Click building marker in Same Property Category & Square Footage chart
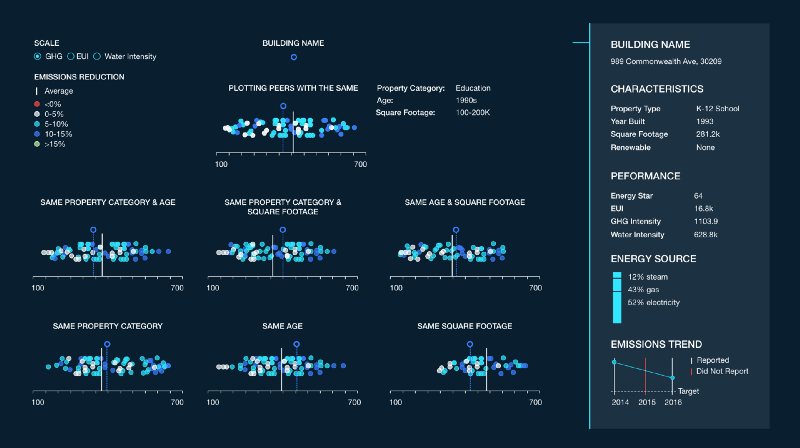Image resolution: width=800 pixels, height=448 pixels. 283,230
